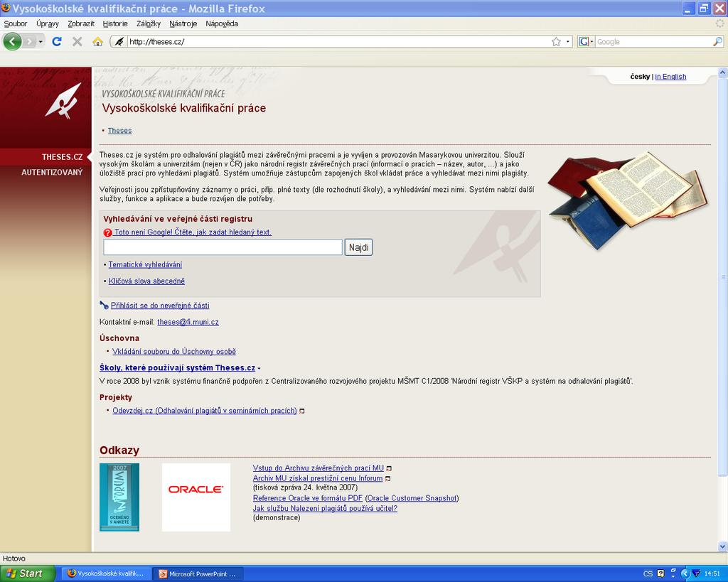The image size is (728, 582).
Task: Open the Odevzdej.cz project link
Action: pyautogui.click(x=205, y=411)
